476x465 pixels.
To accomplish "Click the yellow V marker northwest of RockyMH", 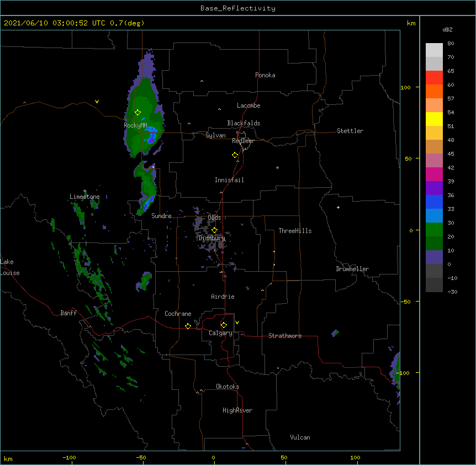I will [97, 102].
